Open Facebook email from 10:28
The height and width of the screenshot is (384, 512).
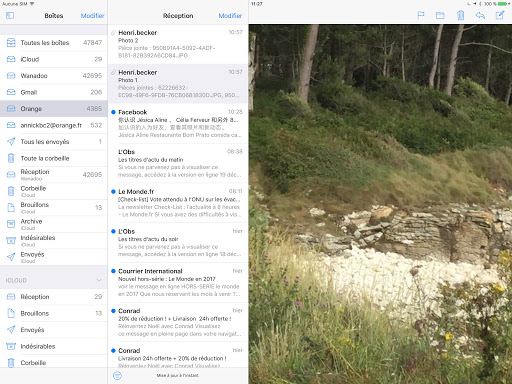(178, 123)
